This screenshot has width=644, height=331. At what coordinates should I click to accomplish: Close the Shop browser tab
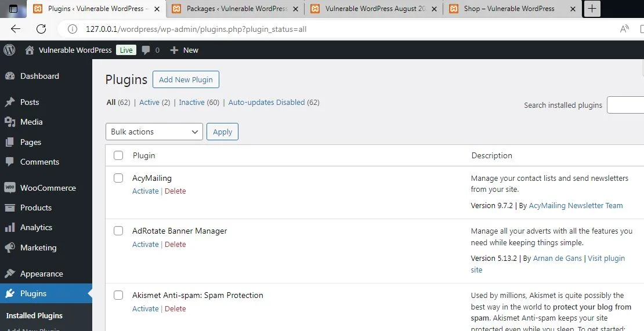tap(573, 9)
